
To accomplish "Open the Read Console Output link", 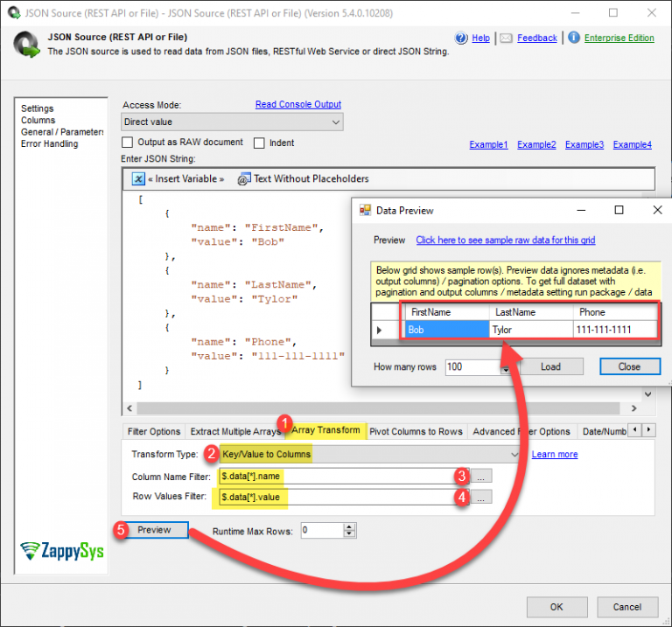I will pyautogui.click(x=297, y=105).
